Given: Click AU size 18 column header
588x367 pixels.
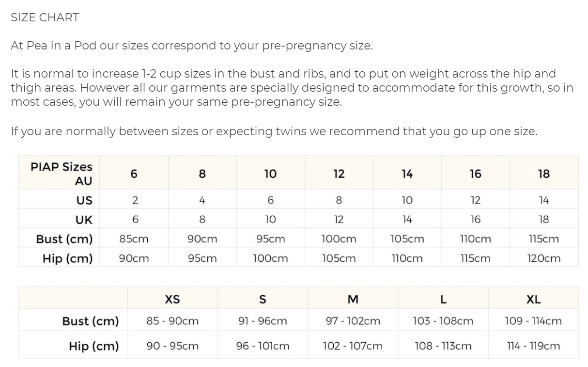Looking at the screenshot, I should pyautogui.click(x=544, y=174).
